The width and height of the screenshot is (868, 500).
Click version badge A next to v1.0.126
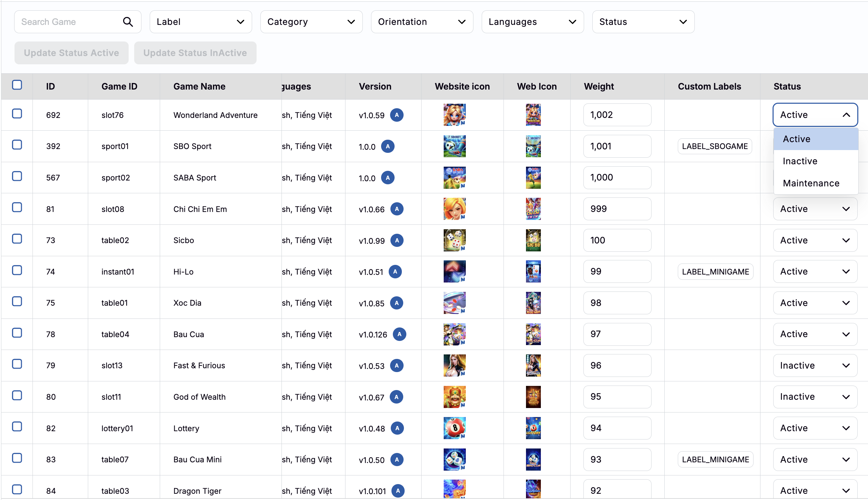[399, 334]
